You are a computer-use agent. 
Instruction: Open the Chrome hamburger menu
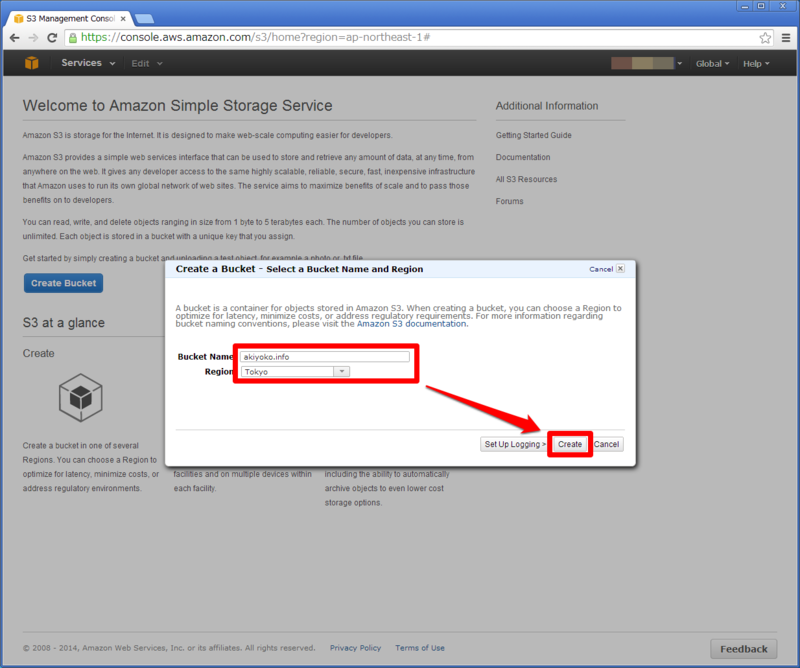click(786, 38)
